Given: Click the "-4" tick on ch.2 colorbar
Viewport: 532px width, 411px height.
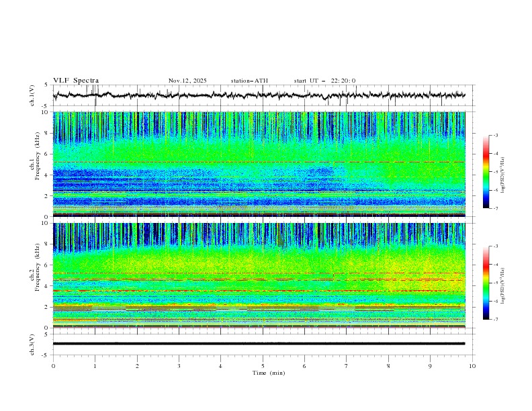Looking at the screenshot, I should [495, 265].
